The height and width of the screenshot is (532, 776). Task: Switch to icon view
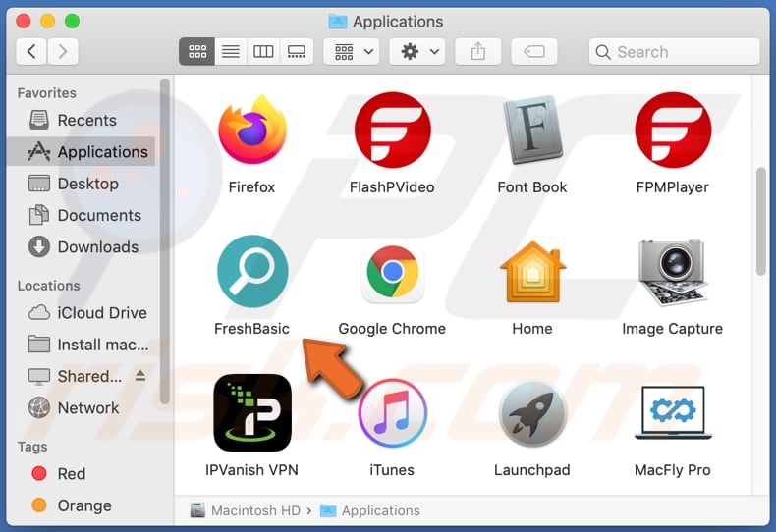point(197,51)
